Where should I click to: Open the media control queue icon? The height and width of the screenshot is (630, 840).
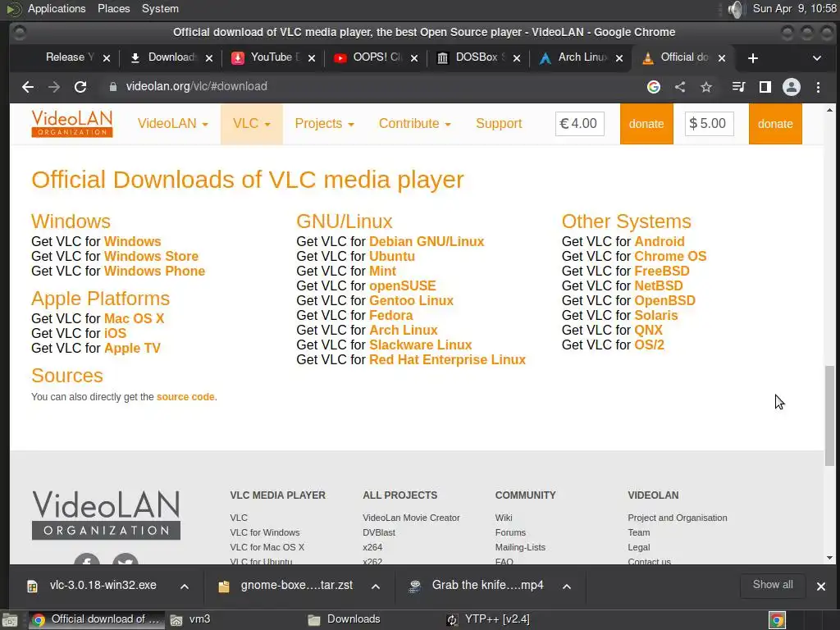(739, 87)
